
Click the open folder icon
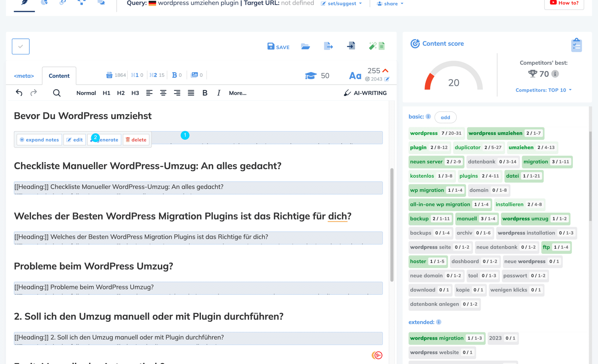click(x=305, y=46)
